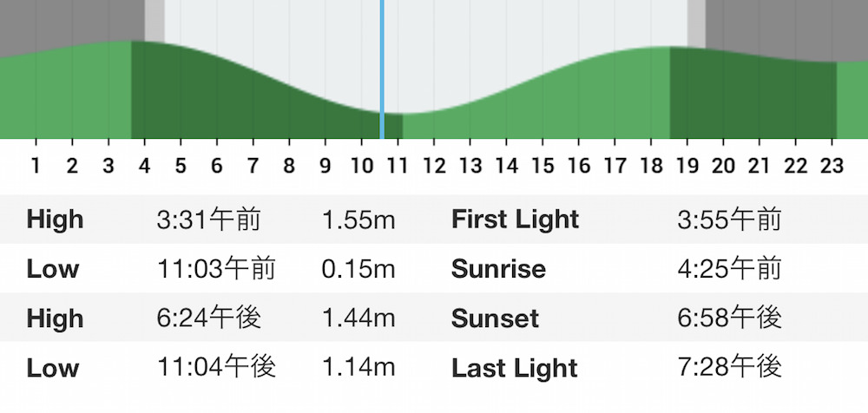This screenshot has width=868, height=413.
Task: Tap the 3:31午前 high tide time
Action: click(208, 220)
